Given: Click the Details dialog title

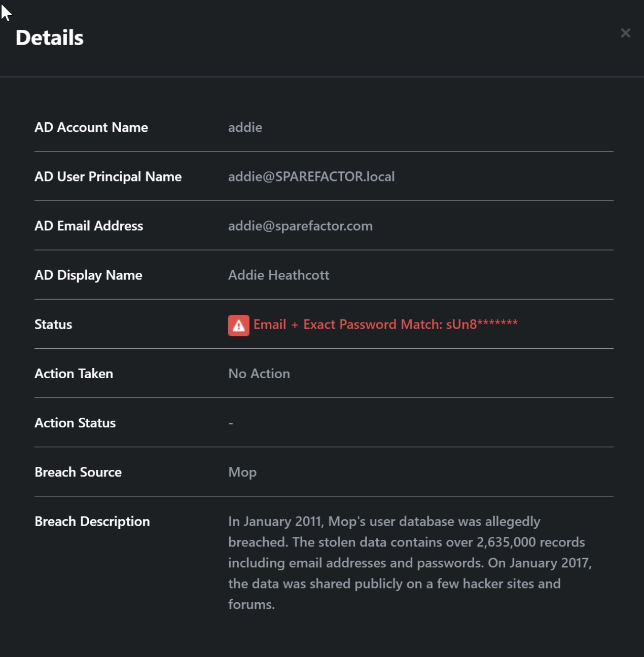Looking at the screenshot, I should point(50,38).
